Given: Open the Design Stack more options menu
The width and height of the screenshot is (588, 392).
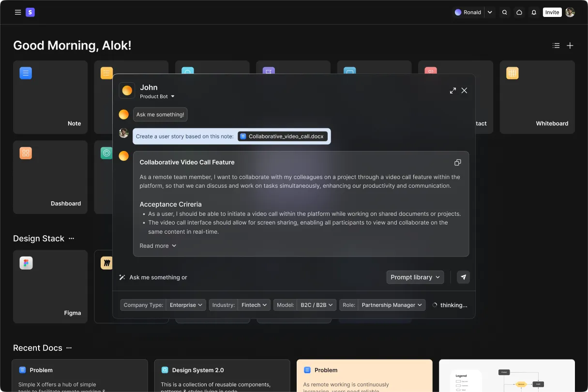Looking at the screenshot, I should point(72,239).
